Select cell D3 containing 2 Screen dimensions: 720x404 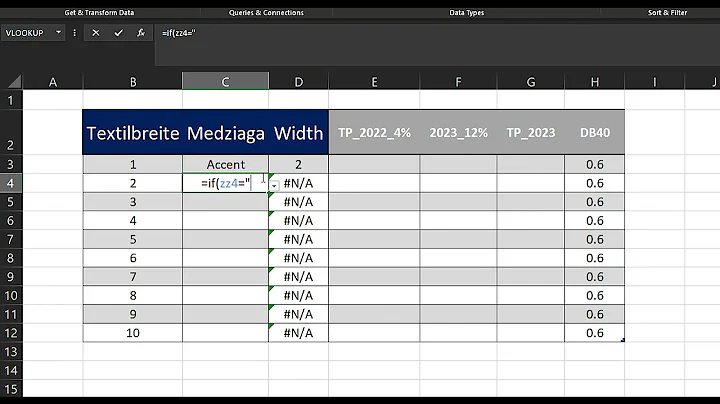[298, 164]
